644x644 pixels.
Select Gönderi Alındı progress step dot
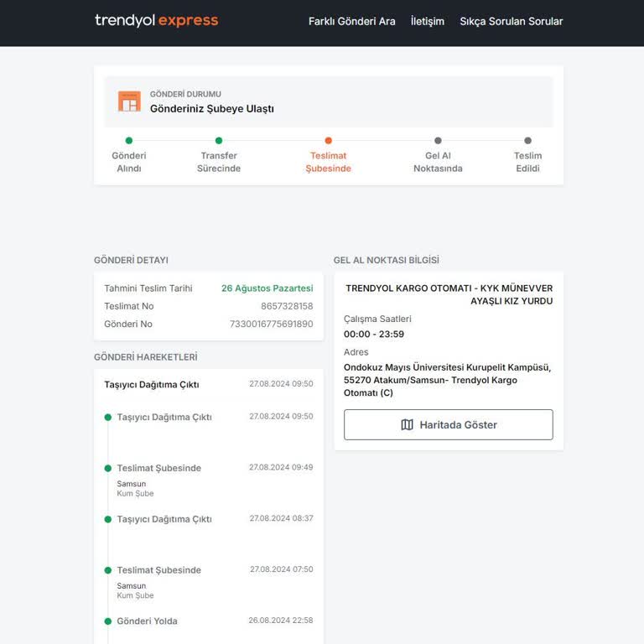point(129,141)
